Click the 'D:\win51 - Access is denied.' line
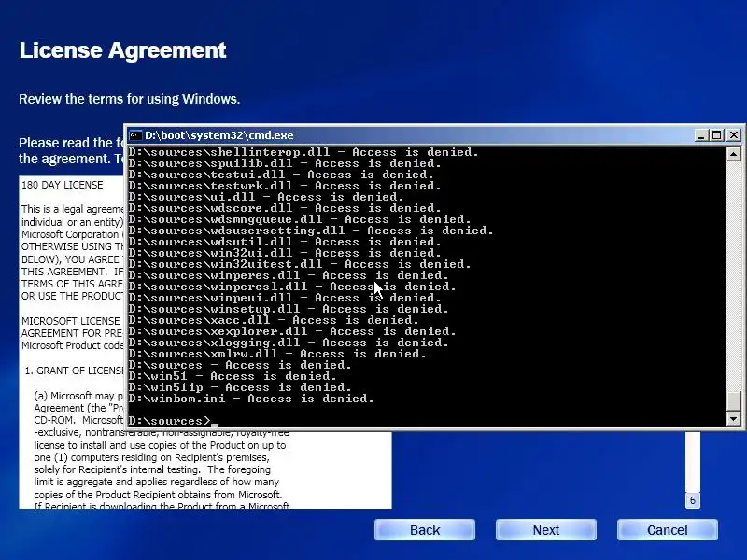 click(x=233, y=376)
